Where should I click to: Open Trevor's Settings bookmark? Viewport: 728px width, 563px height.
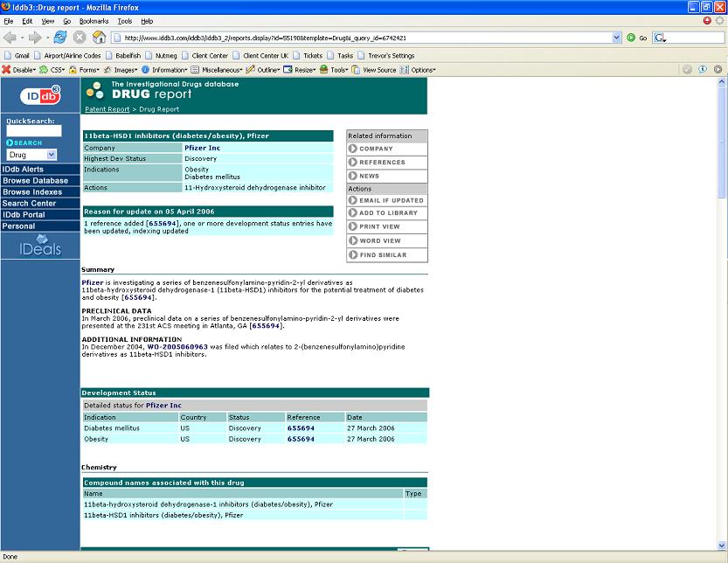coord(386,56)
